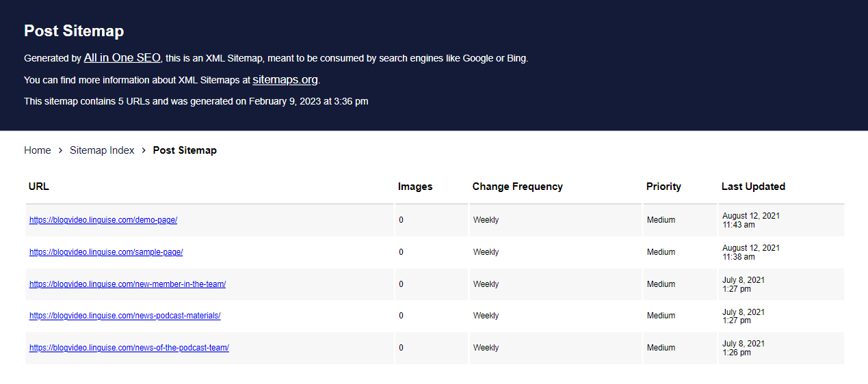Click the Change Frequency column header
868x384 pixels.
click(x=518, y=187)
